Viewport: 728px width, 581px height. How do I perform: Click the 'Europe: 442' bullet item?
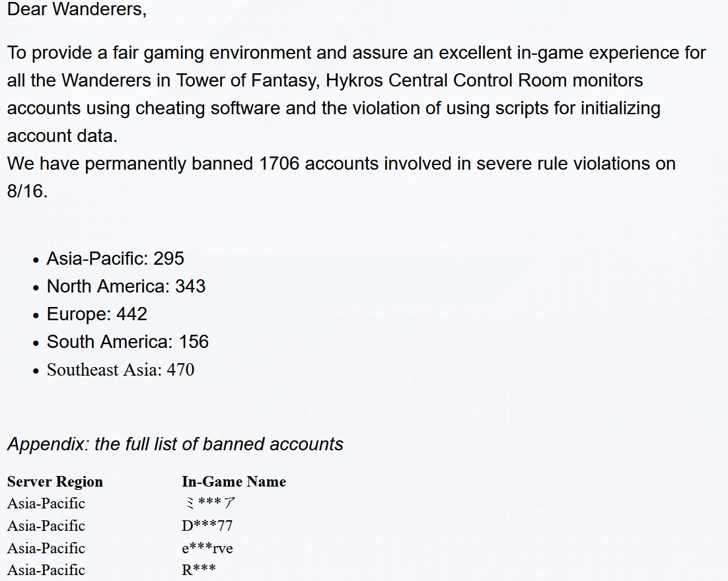pos(96,314)
